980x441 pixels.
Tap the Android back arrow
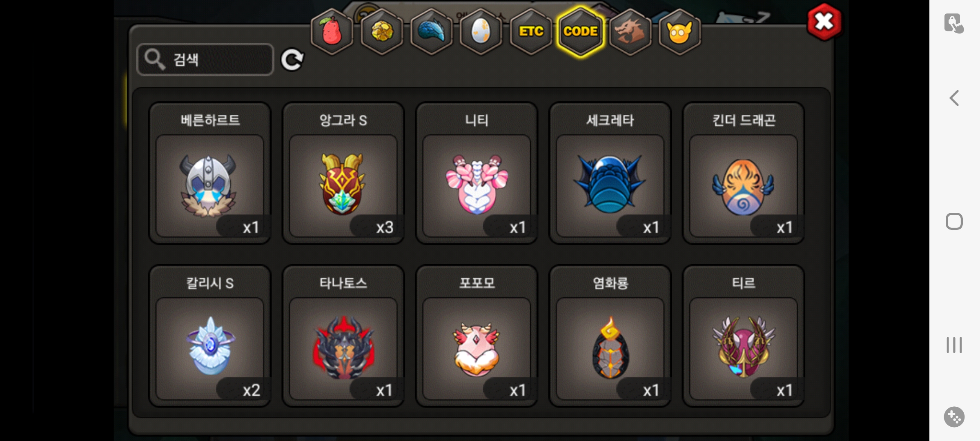coord(954,98)
